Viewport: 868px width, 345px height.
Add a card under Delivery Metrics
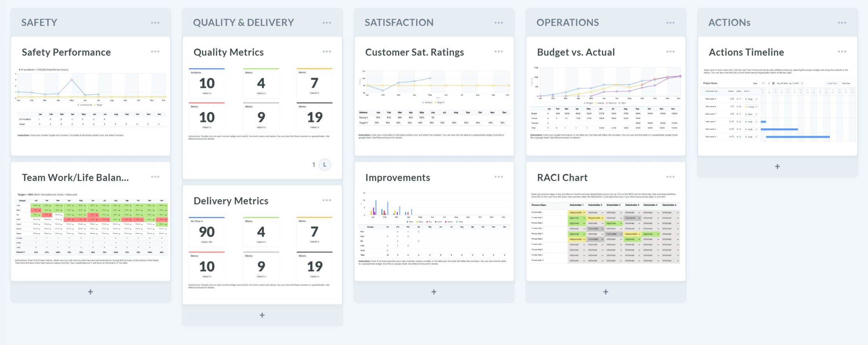tap(262, 315)
